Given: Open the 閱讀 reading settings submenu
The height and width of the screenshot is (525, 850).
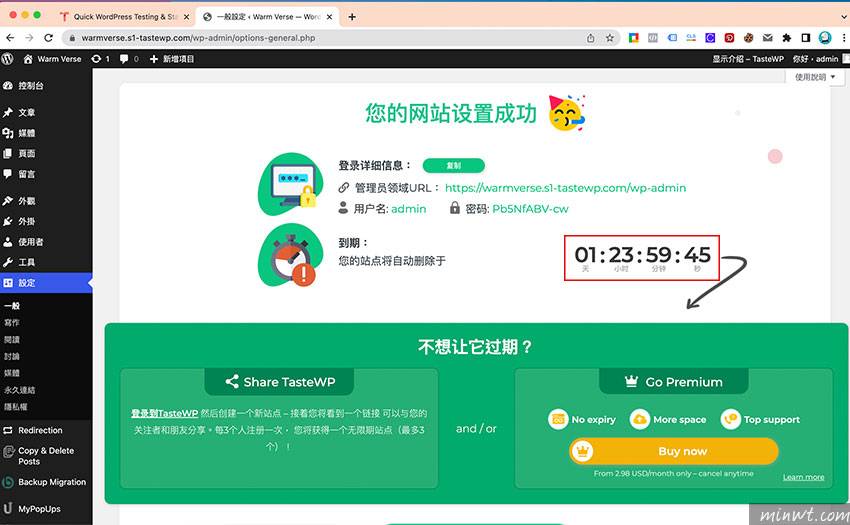Looking at the screenshot, I should 12,340.
